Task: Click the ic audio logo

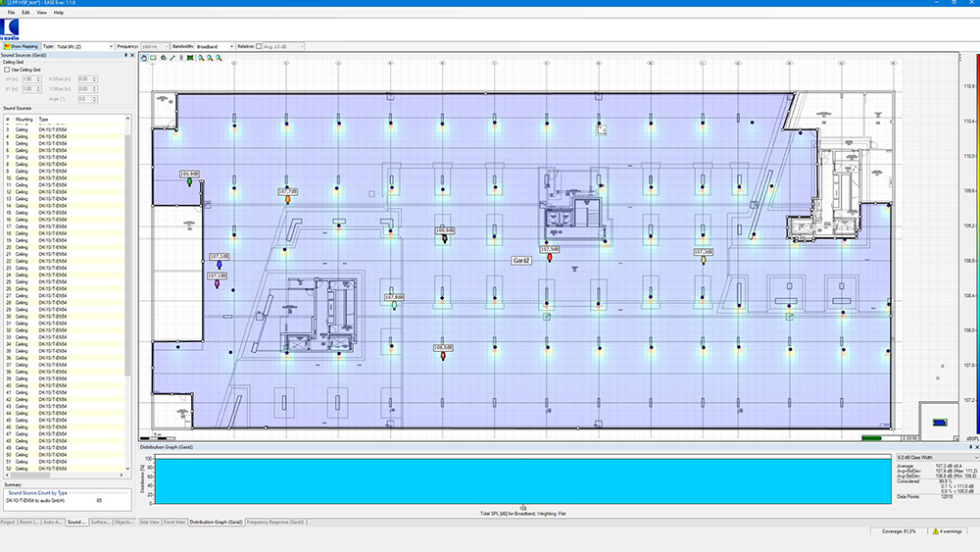Action: [10, 29]
